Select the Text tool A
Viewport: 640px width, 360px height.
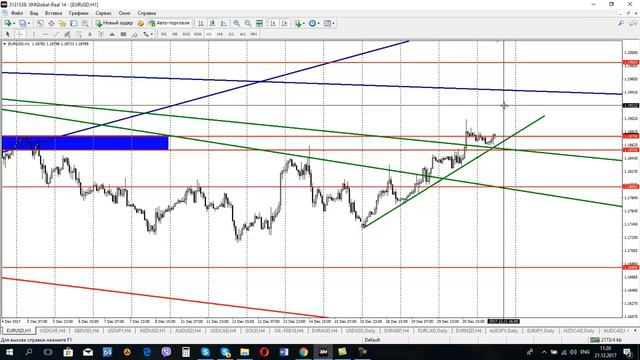pyautogui.click(x=90, y=34)
